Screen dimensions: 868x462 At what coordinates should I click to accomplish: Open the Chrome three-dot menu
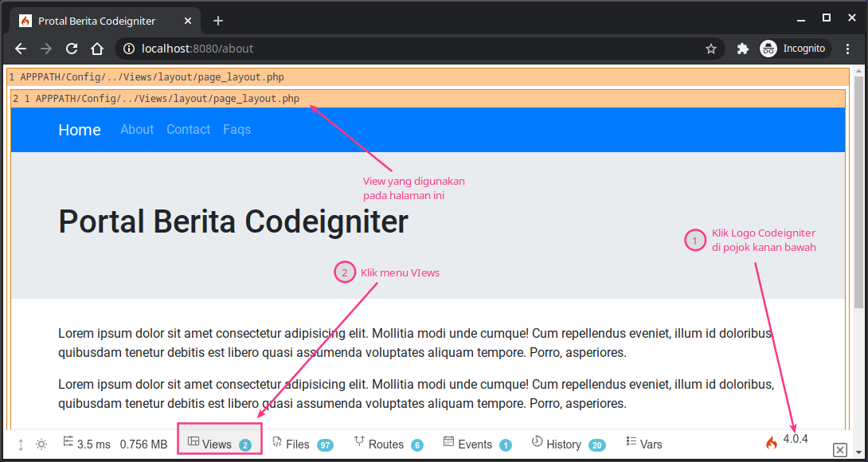tap(846, 49)
